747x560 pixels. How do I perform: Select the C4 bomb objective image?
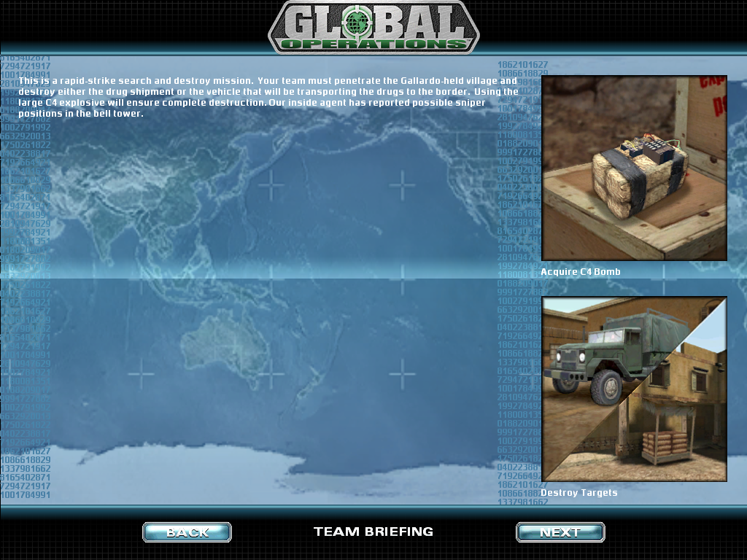(634, 168)
